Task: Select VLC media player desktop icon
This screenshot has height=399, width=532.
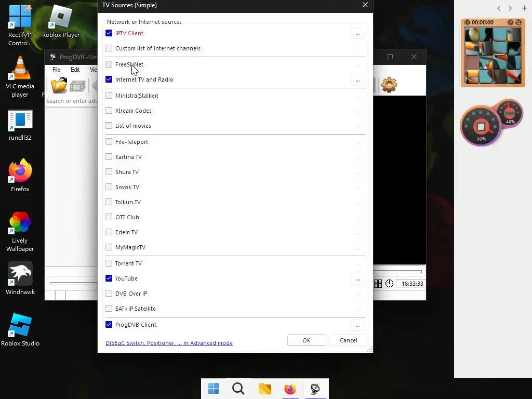Action: tap(20, 77)
